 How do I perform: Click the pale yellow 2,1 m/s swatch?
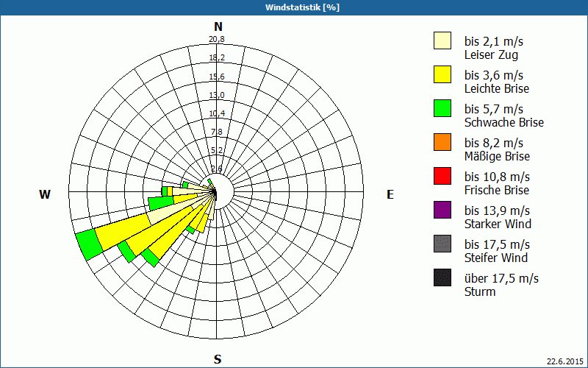[x=442, y=40]
